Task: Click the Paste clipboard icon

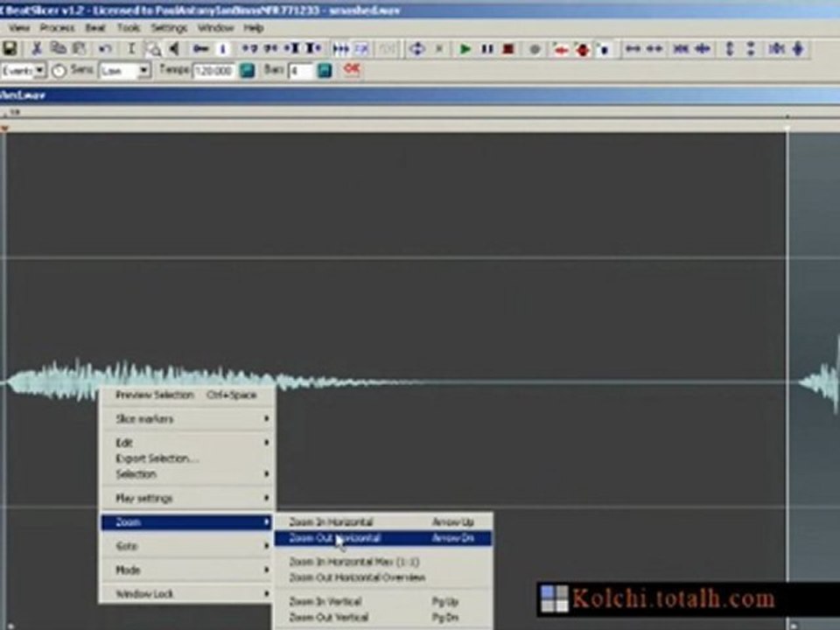Action: [80, 49]
